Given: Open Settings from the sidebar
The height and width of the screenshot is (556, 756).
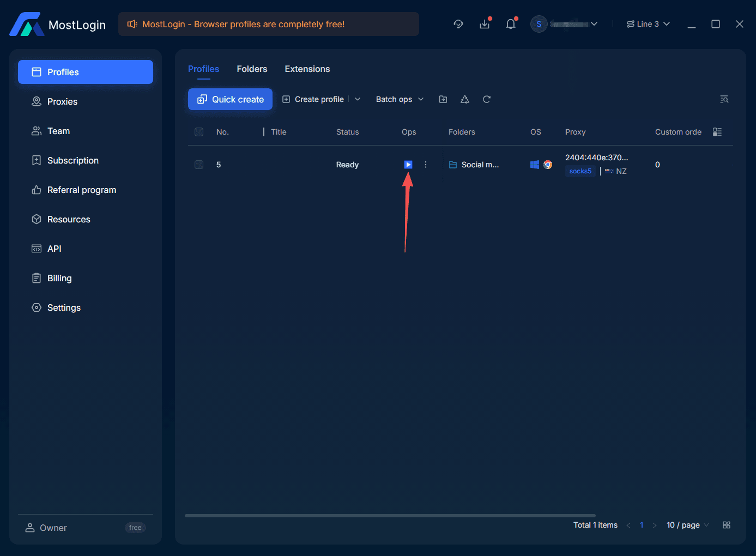Looking at the screenshot, I should 86,307.
